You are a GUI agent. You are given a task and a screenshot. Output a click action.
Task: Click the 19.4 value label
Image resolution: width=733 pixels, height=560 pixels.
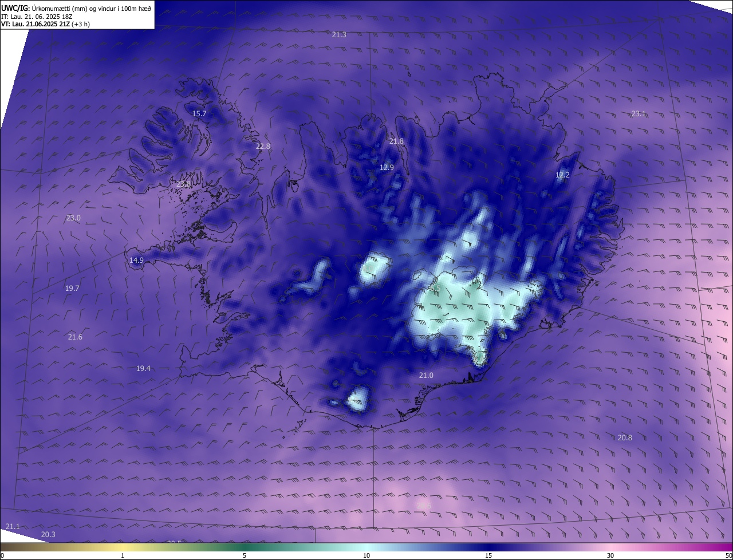[143, 369]
